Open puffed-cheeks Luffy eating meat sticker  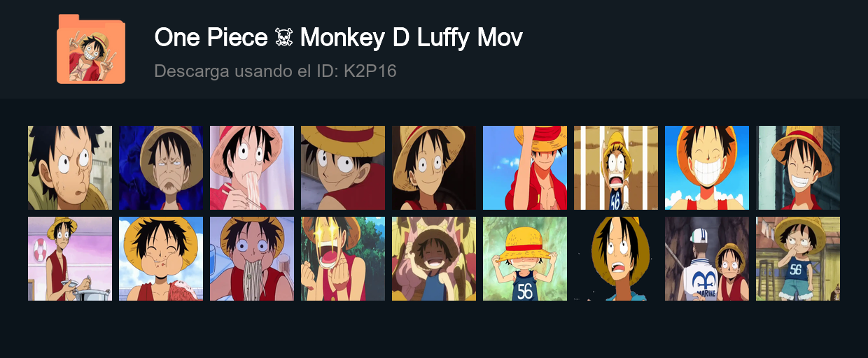(161, 259)
